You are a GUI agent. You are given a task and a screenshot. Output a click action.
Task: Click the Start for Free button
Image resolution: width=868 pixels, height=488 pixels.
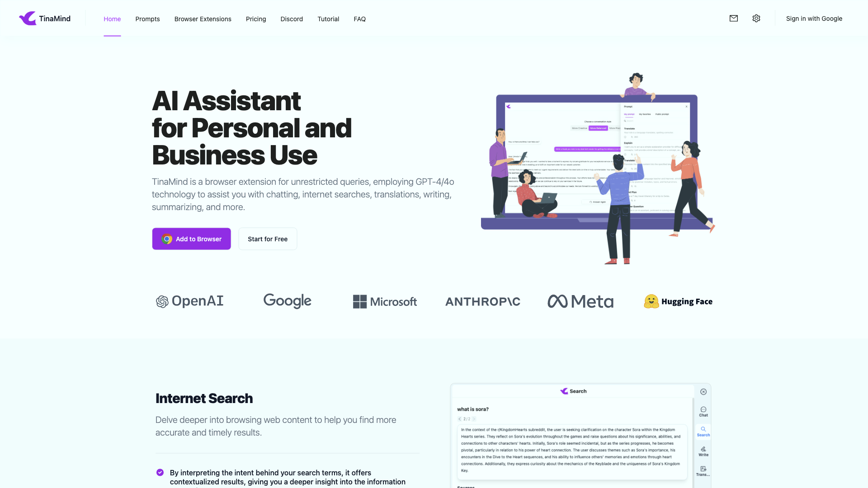coord(267,238)
